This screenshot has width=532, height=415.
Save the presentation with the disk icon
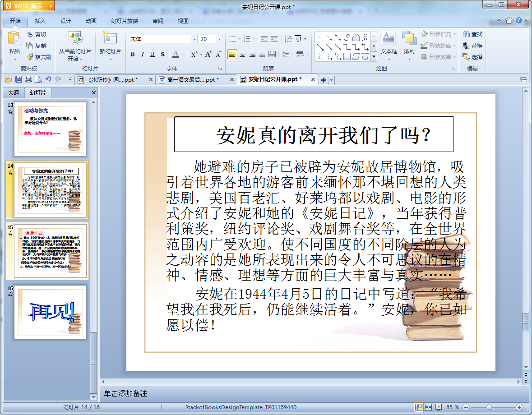(x=19, y=79)
